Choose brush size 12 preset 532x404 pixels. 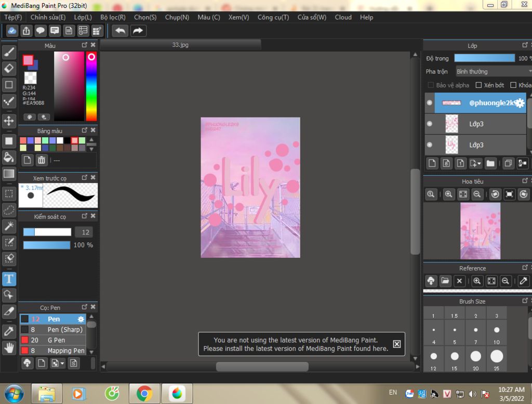[434, 359]
